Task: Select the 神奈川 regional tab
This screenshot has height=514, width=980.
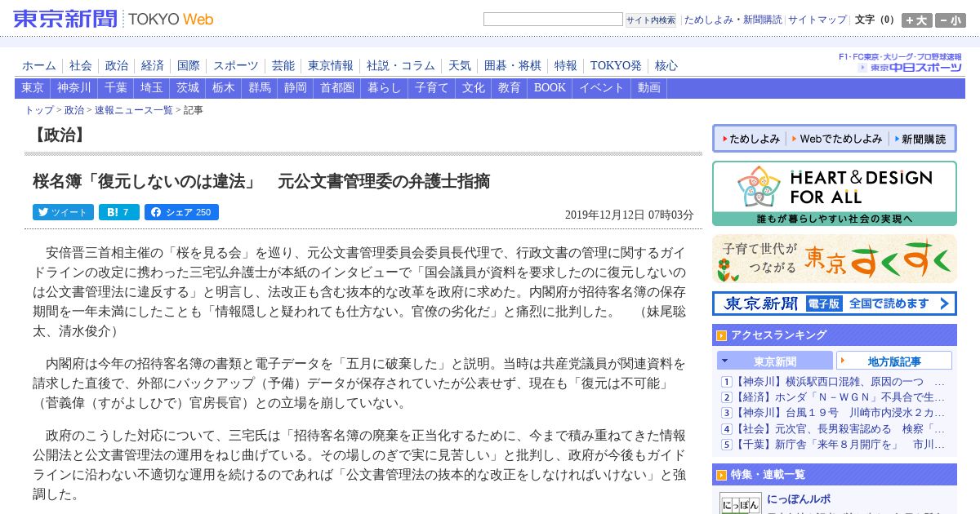Action: pyautogui.click(x=74, y=88)
